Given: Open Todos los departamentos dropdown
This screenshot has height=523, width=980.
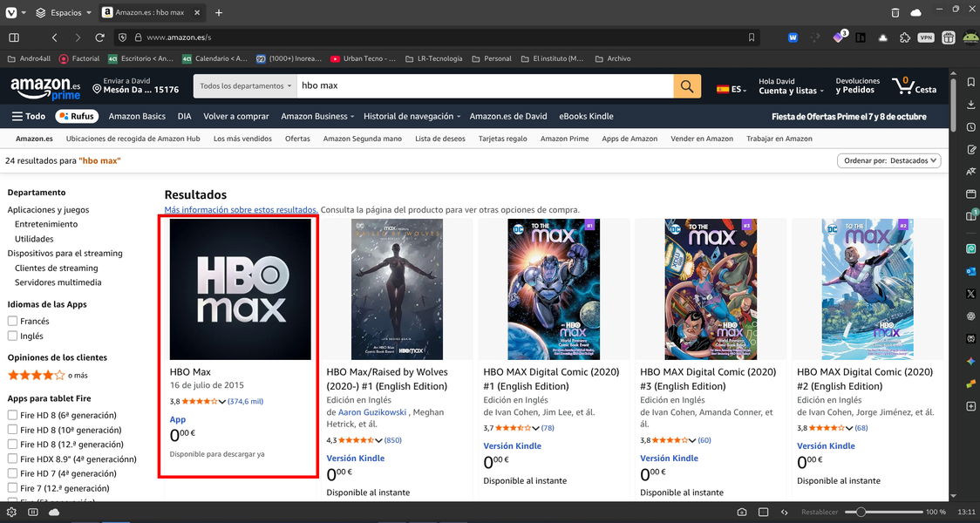Looking at the screenshot, I should 246,86.
